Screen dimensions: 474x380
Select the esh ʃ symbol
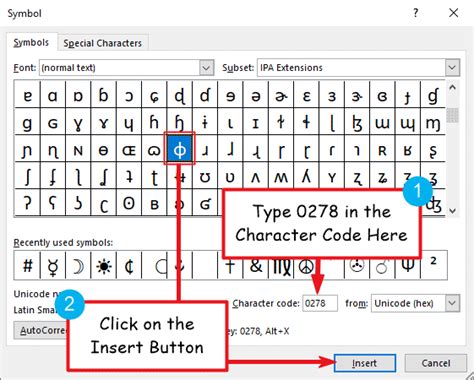[28, 177]
